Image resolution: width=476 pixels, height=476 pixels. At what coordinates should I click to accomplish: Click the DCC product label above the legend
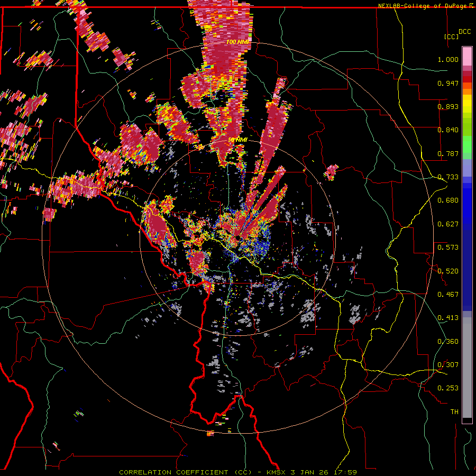coord(464,32)
